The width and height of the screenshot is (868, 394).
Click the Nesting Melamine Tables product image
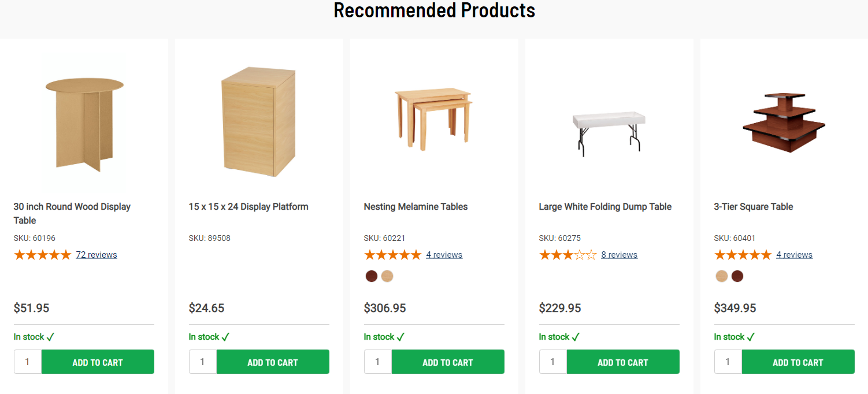pos(433,119)
